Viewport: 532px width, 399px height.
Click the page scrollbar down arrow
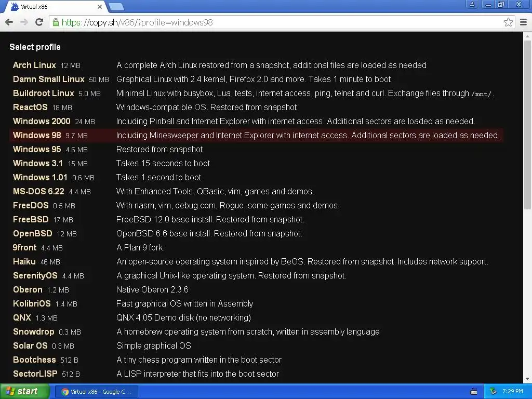click(527, 379)
